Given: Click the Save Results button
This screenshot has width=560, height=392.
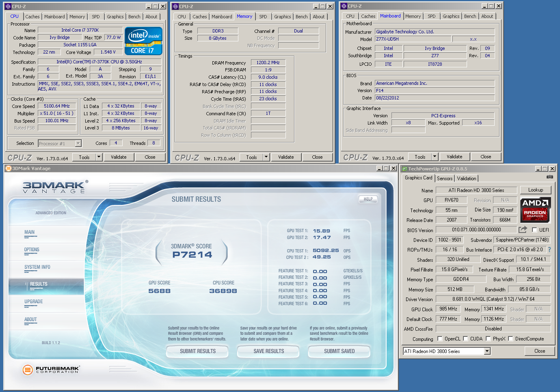Looking at the screenshot, I should [x=269, y=351].
